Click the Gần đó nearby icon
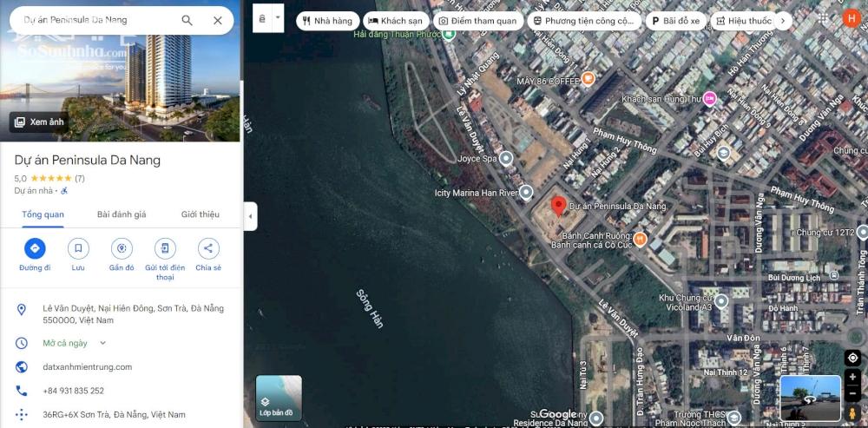Viewport: 868px width, 428px height. tap(122, 248)
